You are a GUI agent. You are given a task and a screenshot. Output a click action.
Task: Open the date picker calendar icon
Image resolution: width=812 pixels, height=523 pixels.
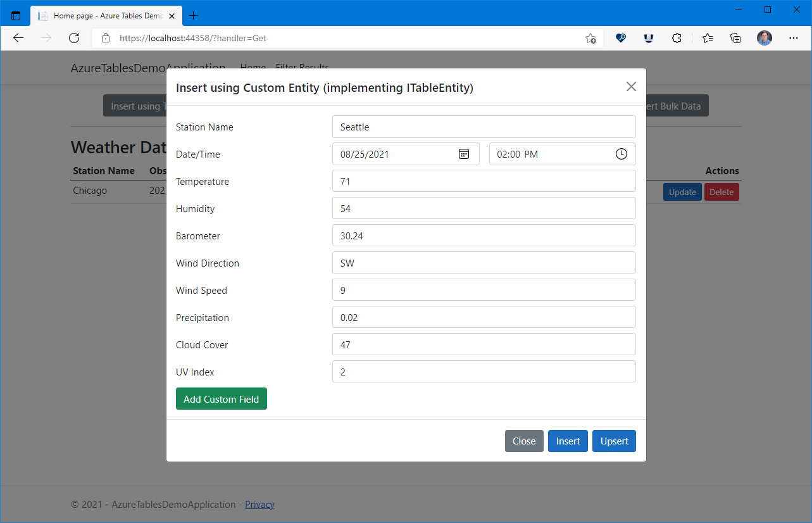tap(464, 154)
